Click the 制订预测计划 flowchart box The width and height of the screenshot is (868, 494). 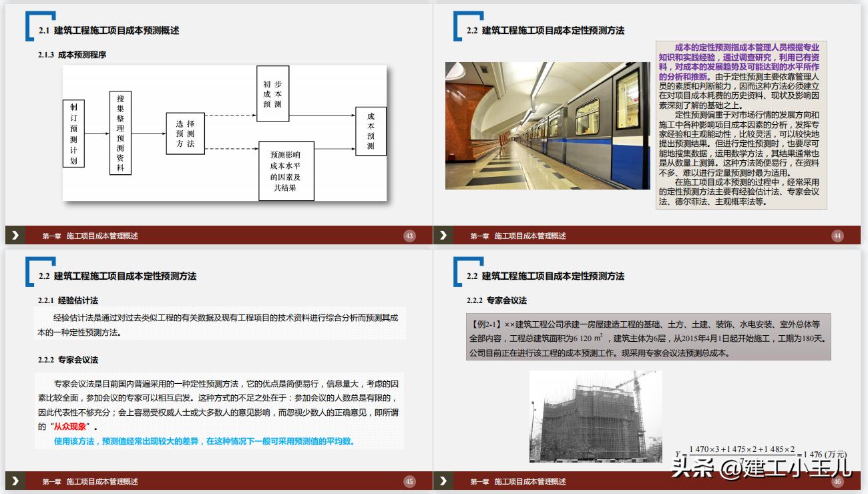pos(73,134)
